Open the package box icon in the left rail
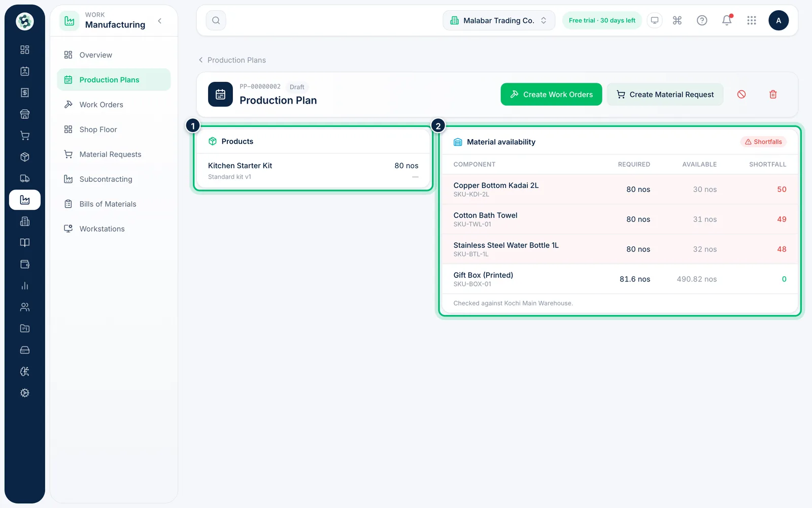This screenshot has width=812, height=508. click(x=24, y=157)
